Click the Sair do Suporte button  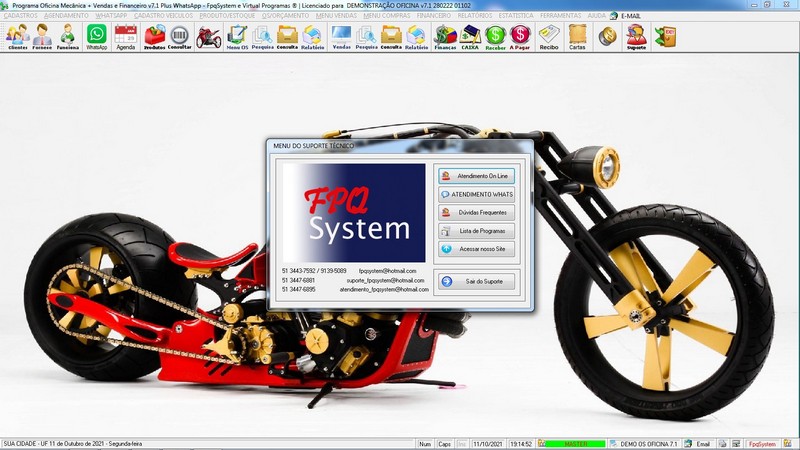pyautogui.click(x=477, y=282)
